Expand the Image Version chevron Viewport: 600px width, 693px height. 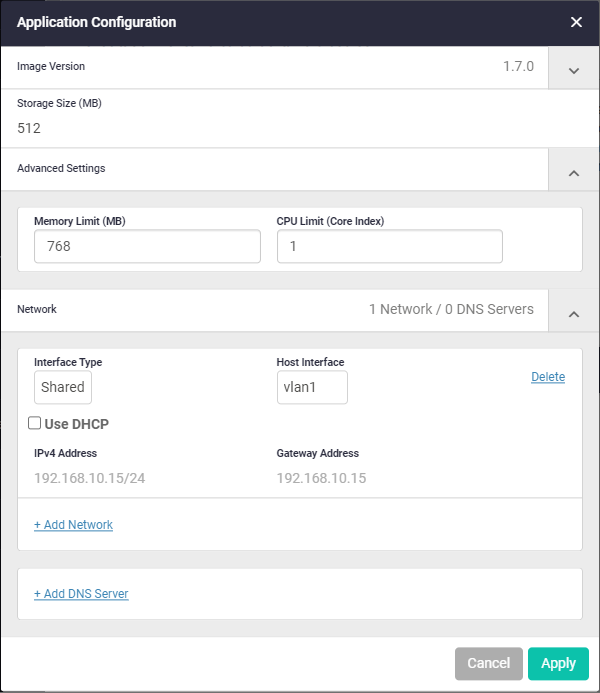coord(574,69)
